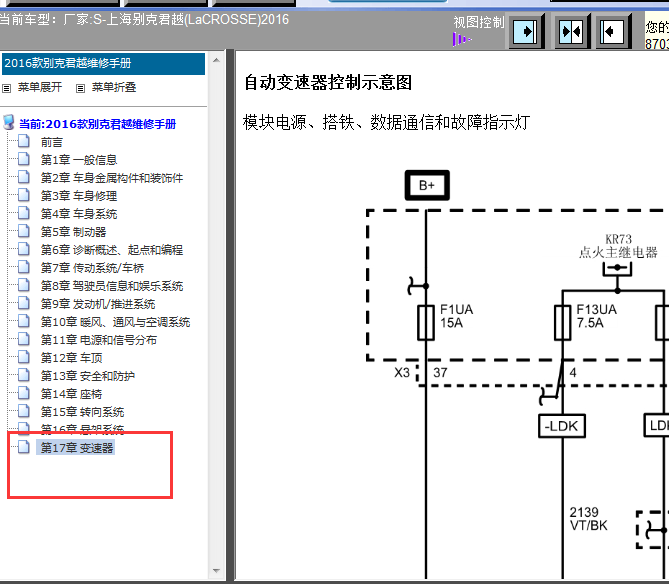
Task: Open 第3章 车身修理 chapter
Action: coord(79,196)
